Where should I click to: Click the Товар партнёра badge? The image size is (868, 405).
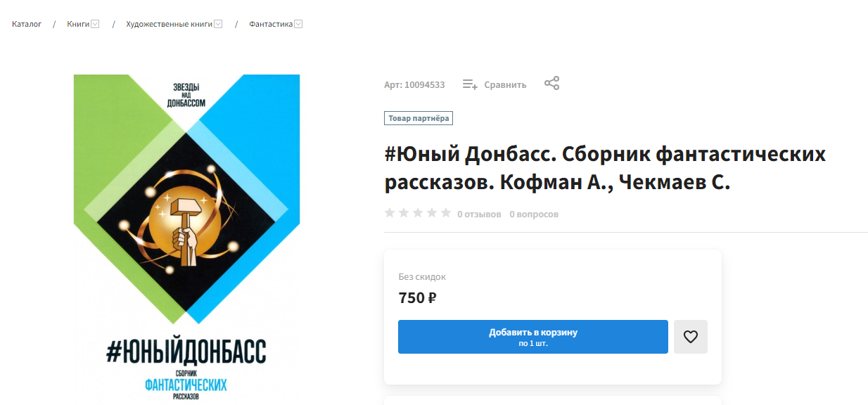click(x=419, y=118)
